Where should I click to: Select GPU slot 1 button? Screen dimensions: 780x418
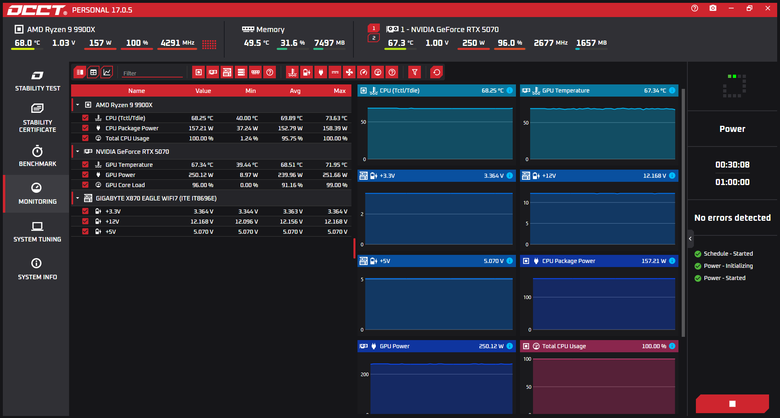pos(374,28)
